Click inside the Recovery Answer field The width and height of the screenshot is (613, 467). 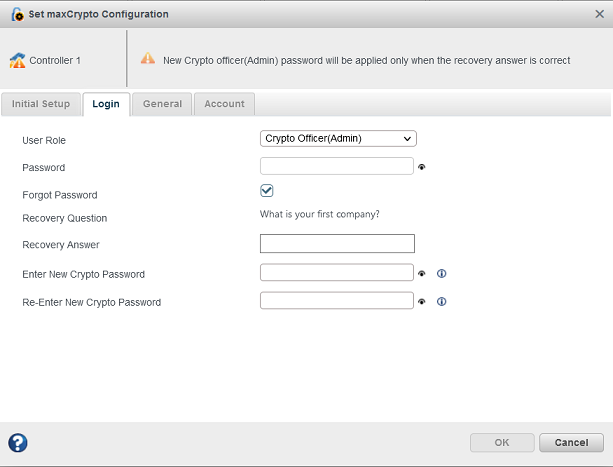337,244
